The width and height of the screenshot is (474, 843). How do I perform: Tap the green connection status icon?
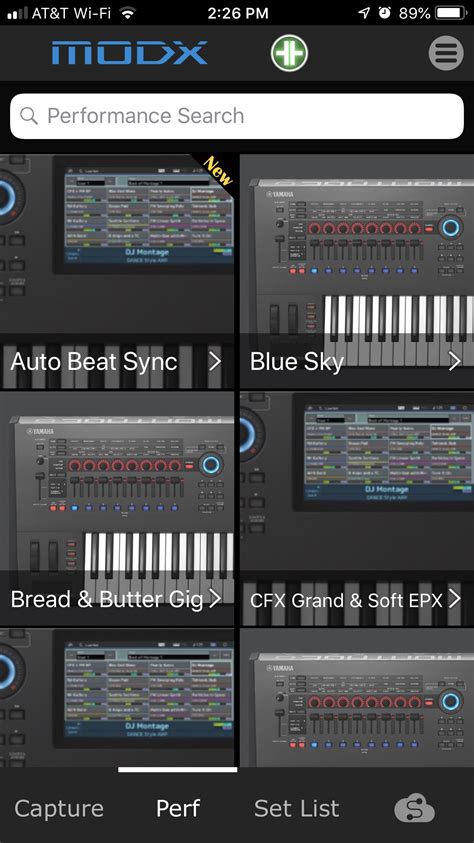click(289, 53)
